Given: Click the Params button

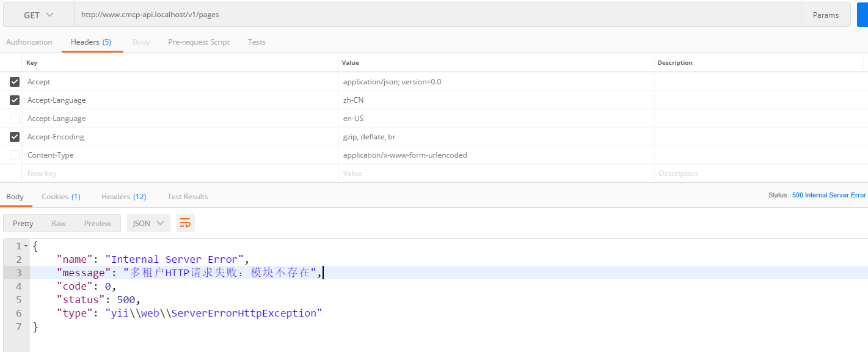Looking at the screenshot, I should tap(825, 15).
